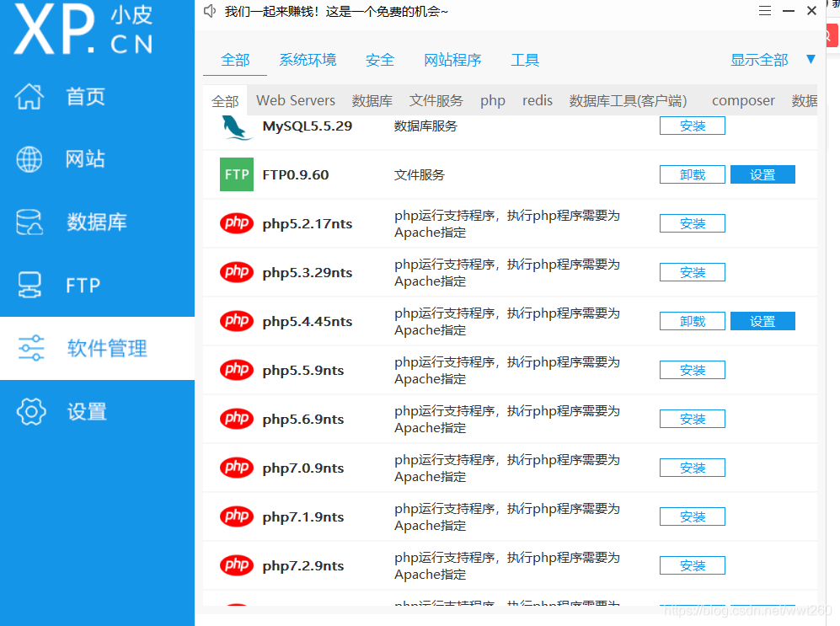This screenshot has height=626, width=840.
Task: Click the php7.0.9nts php logo
Action: point(237,468)
